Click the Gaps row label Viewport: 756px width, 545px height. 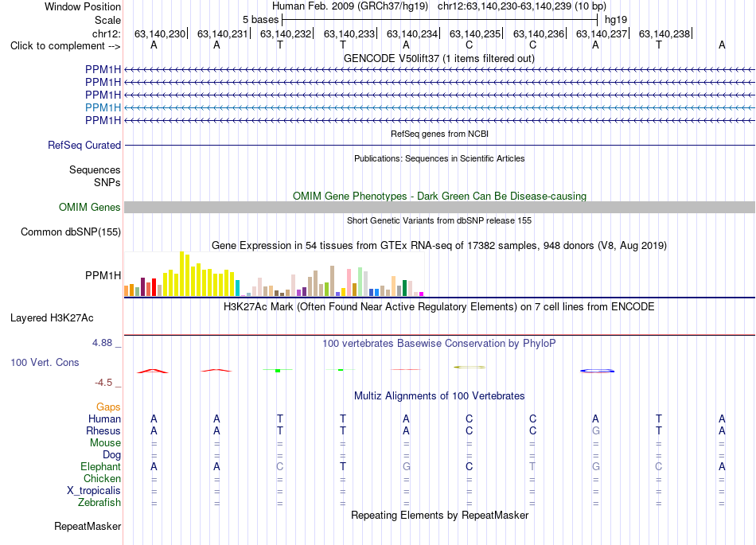click(x=108, y=407)
